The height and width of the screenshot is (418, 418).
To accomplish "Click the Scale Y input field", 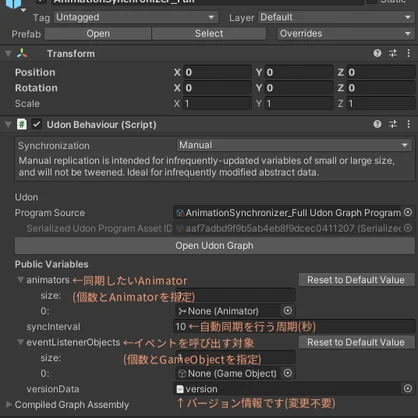I will (x=299, y=103).
